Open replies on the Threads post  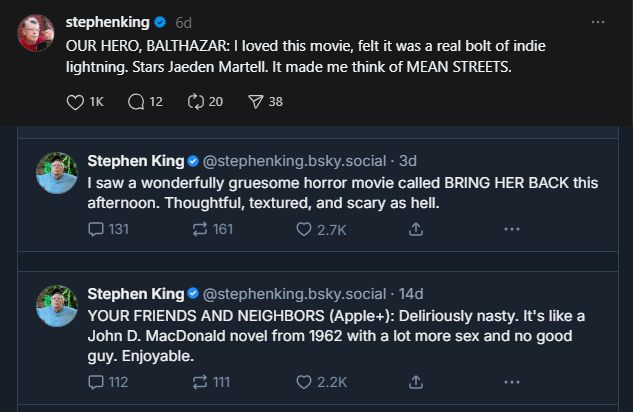136,101
